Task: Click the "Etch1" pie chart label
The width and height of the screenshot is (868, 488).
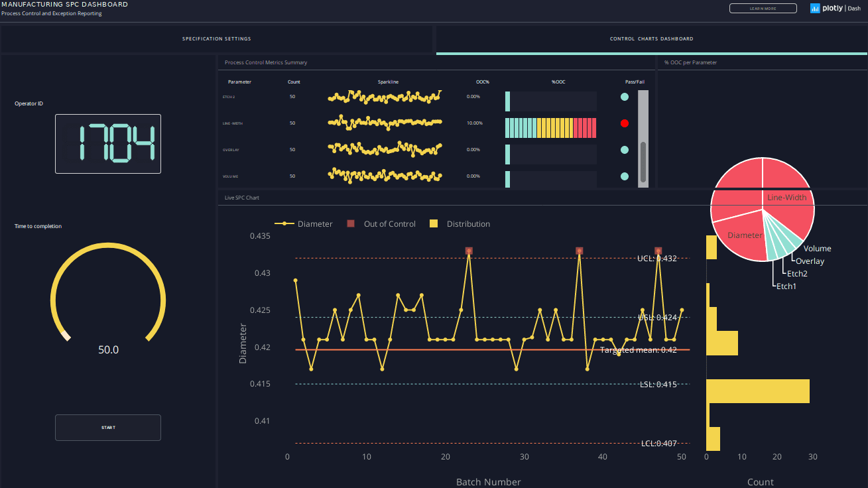Action: [x=786, y=286]
